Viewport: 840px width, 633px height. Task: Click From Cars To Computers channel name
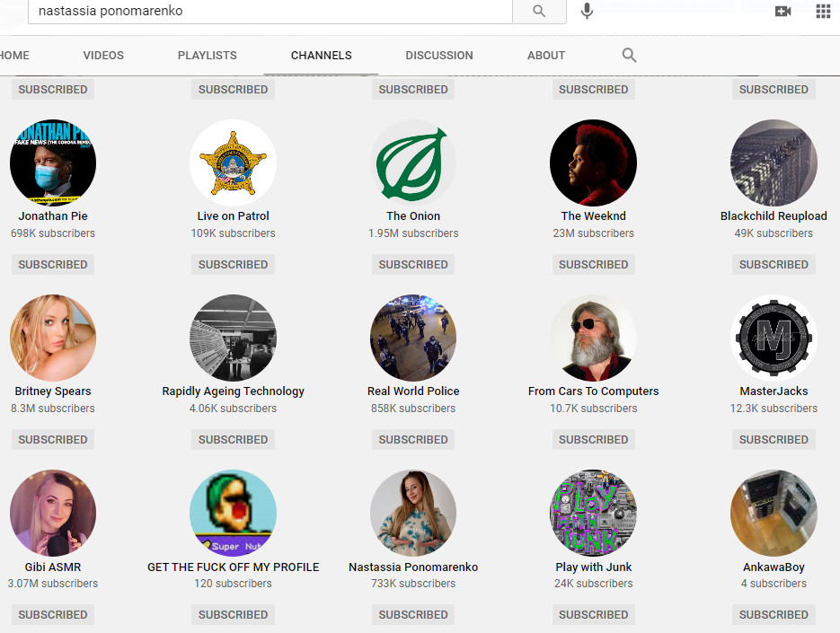pyautogui.click(x=594, y=391)
